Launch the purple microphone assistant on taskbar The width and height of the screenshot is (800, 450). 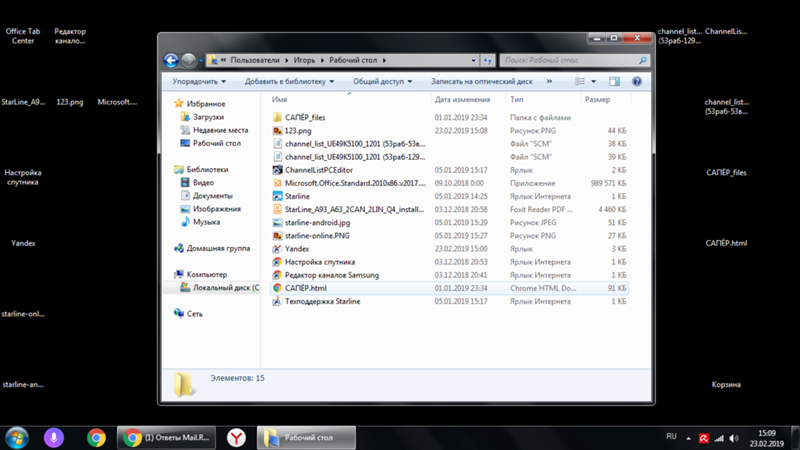54,438
